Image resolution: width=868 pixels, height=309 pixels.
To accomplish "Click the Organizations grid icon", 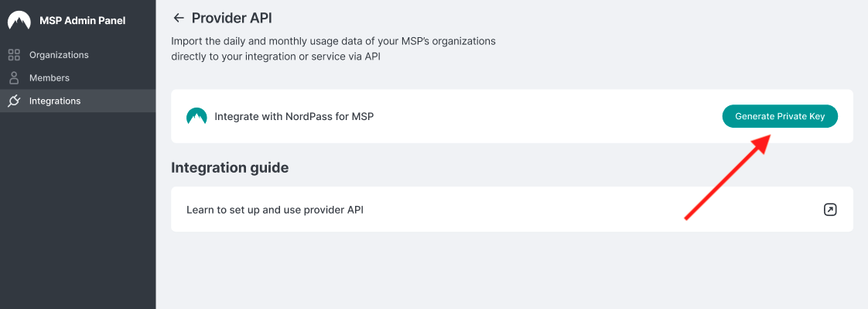I will (14, 55).
